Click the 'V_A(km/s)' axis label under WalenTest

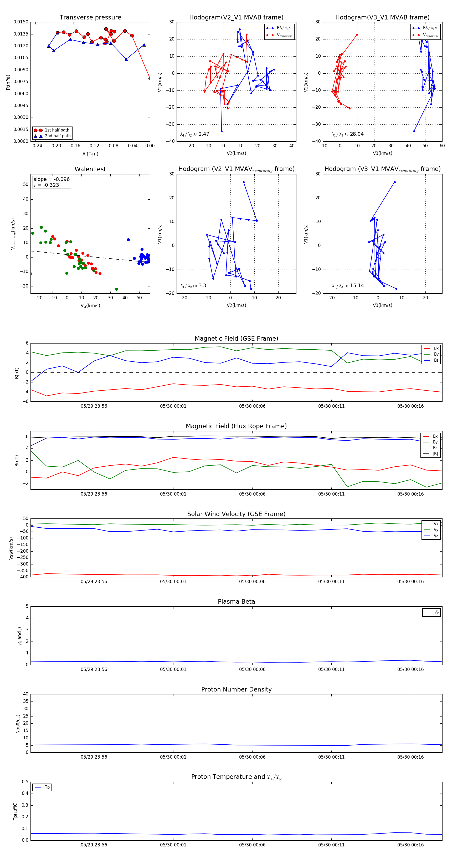[90, 306]
